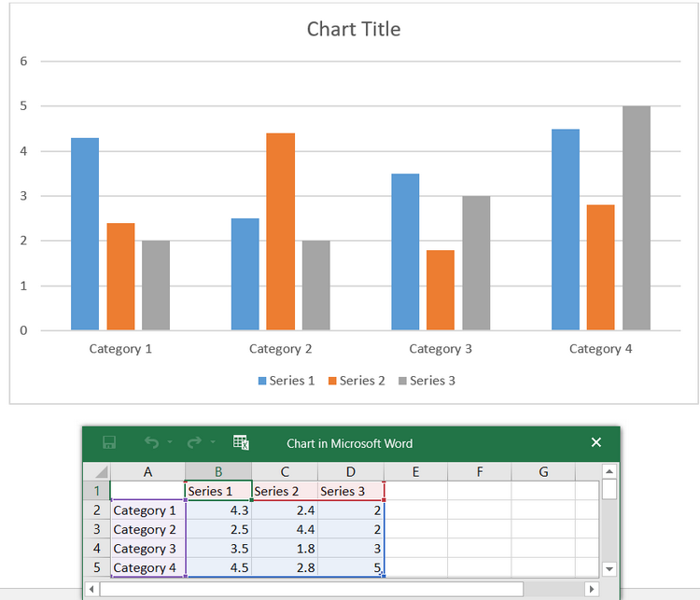This screenshot has height=600, width=700.
Task: Click the Undo arrow icon
Action: [152, 442]
